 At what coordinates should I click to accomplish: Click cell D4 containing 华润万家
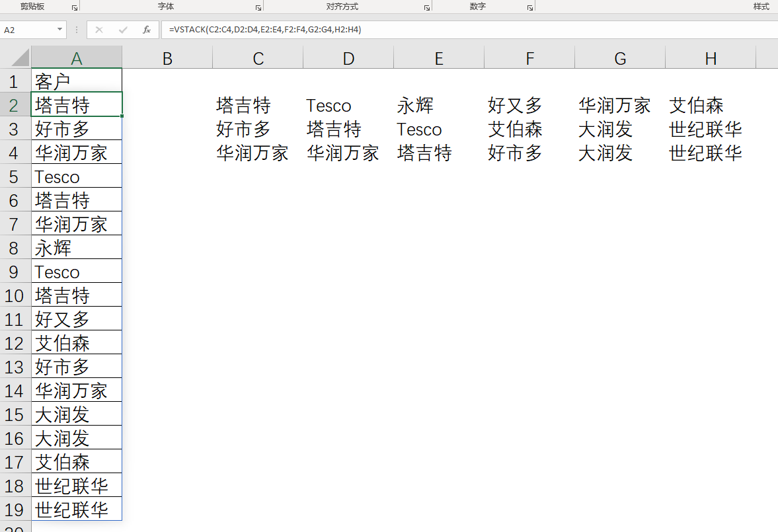point(348,153)
